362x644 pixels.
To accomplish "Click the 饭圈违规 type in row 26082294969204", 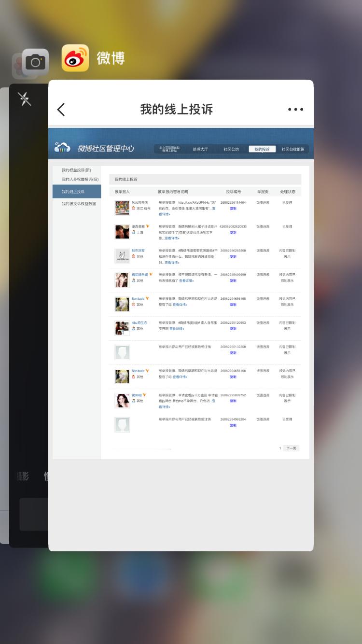I will 263,420.
